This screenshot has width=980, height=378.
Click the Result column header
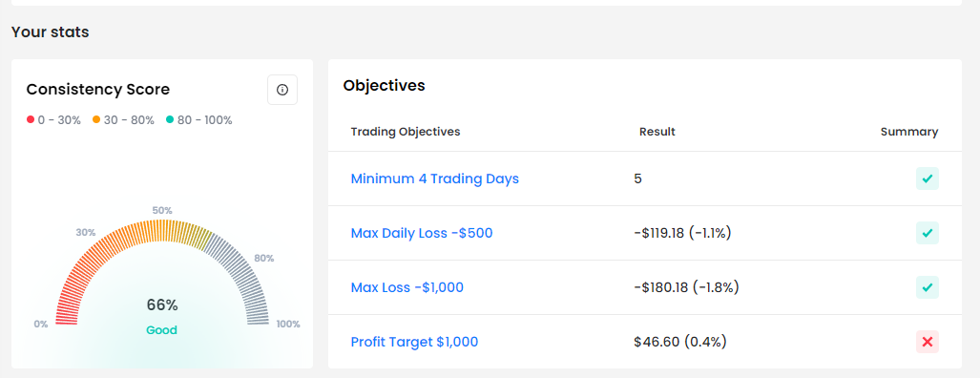coord(657,132)
